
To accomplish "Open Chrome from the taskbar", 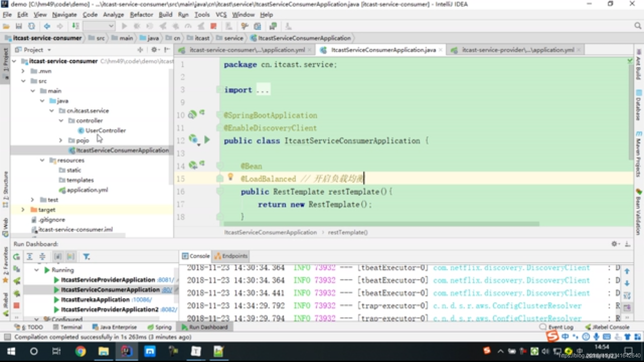I will [x=80, y=351].
